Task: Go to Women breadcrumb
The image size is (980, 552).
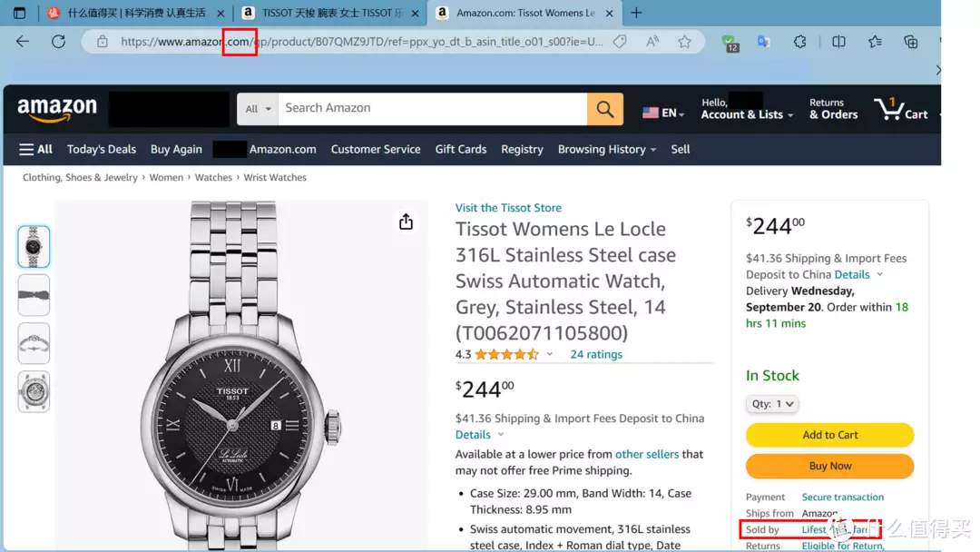Action: coord(166,178)
